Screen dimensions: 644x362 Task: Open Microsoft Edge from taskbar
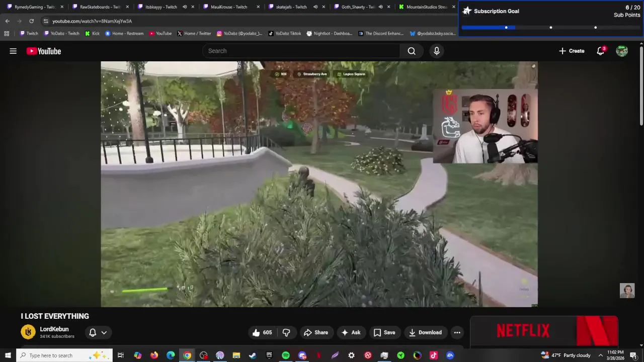(x=171, y=355)
